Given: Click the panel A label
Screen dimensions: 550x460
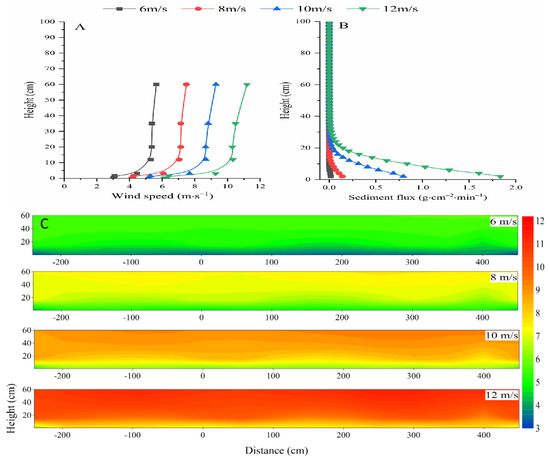Looking at the screenshot, I should coord(80,27).
